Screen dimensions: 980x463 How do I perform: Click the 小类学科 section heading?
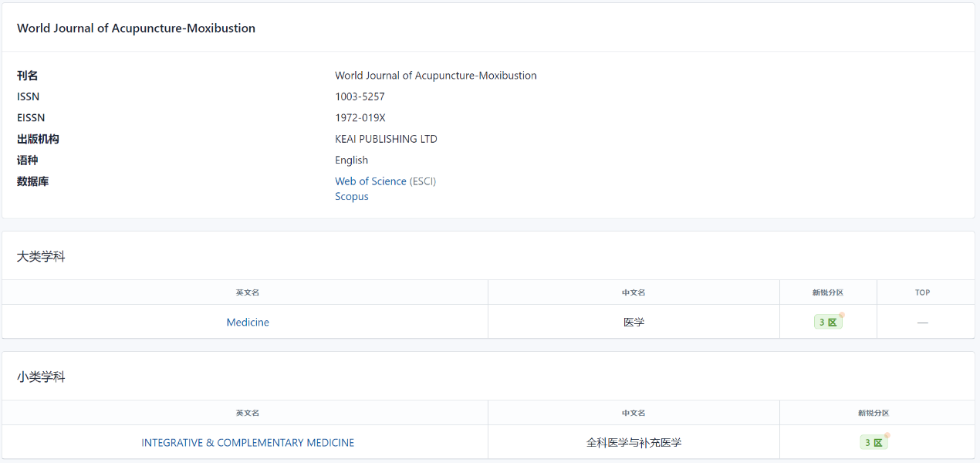coord(41,377)
